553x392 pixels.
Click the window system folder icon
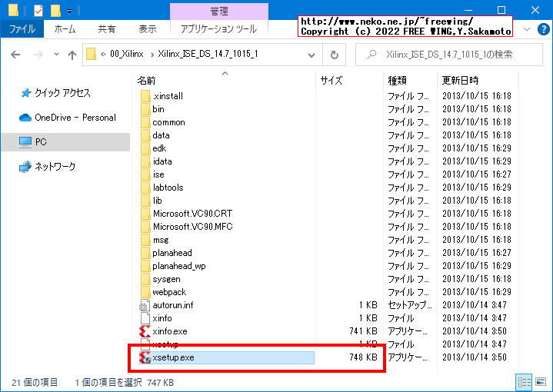(13, 11)
